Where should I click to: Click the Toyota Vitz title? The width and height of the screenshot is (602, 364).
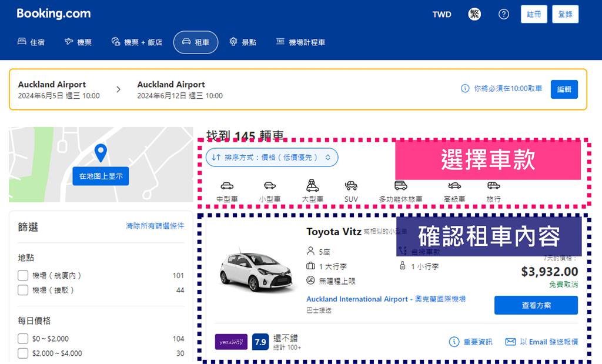tap(334, 232)
